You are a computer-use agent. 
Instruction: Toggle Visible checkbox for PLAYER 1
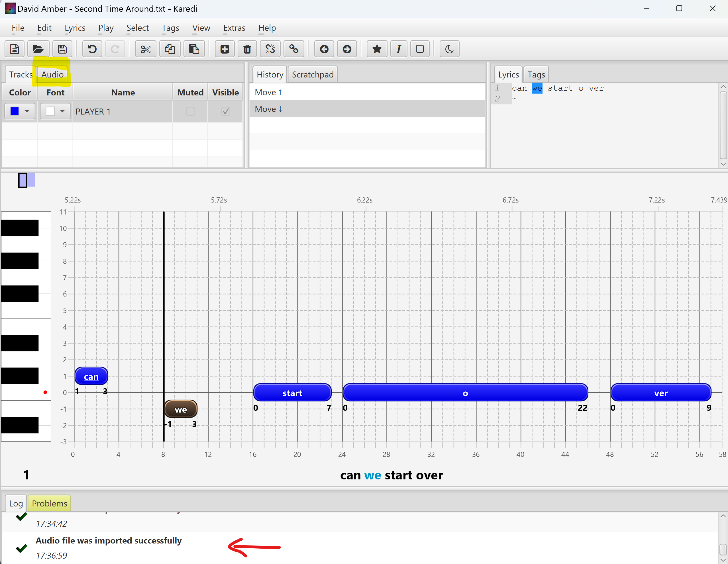point(225,111)
